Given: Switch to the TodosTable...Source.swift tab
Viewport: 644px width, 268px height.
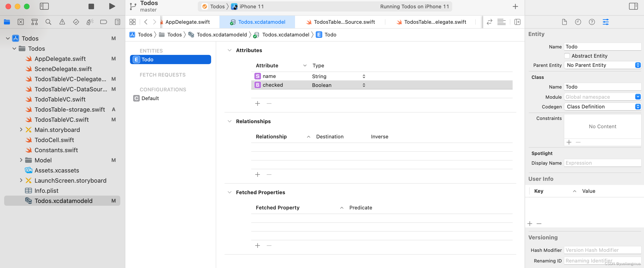Looking at the screenshot, I should (x=343, y=22).
